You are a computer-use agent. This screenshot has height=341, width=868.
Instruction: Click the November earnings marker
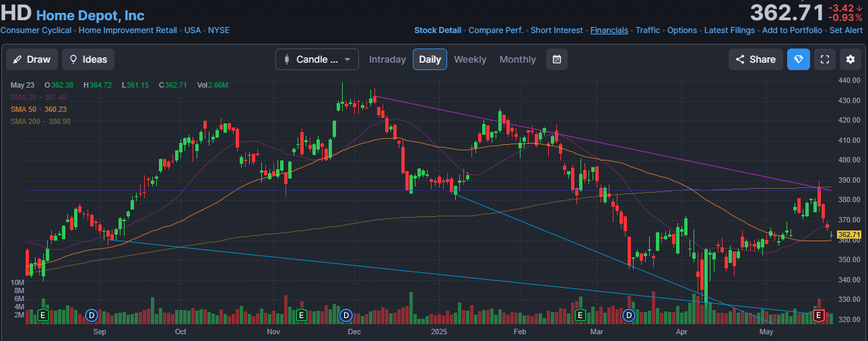301,315
